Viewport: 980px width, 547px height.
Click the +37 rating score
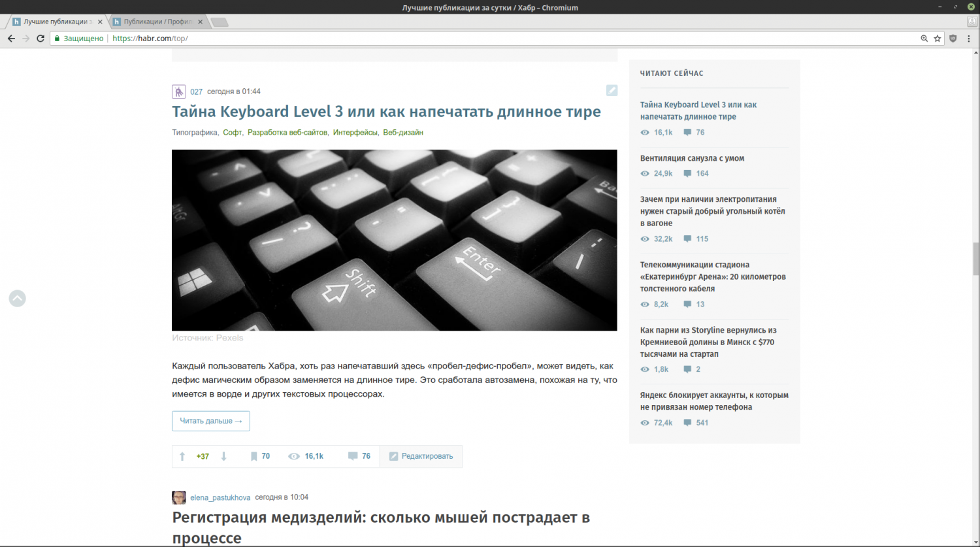203,457
